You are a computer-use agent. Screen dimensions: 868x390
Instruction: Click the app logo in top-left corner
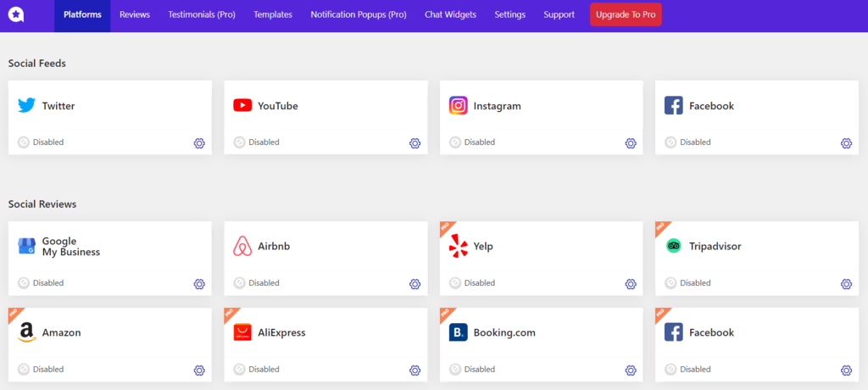(x=16, y=15)
